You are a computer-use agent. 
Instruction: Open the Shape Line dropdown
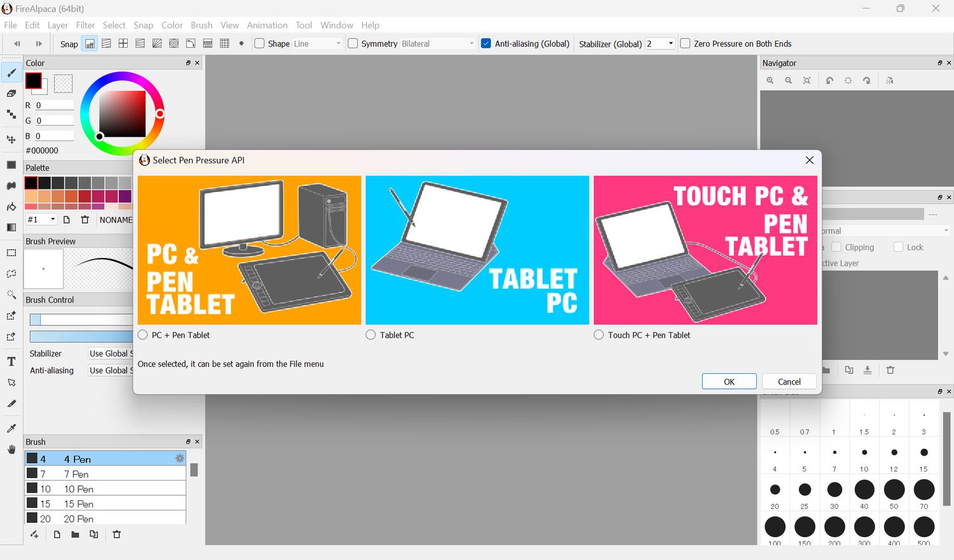[317, 44]
